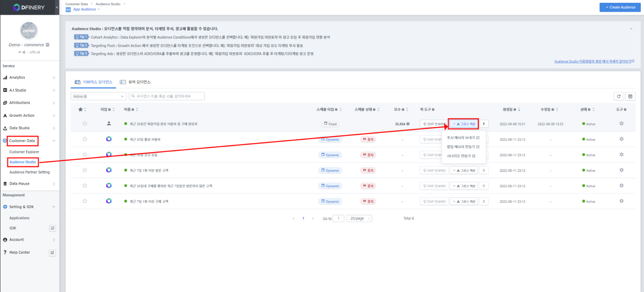Image resolution: width=644 pixels, height=292 pixels.
Task: Open the table column settings icon
Action: pos(630,96)
